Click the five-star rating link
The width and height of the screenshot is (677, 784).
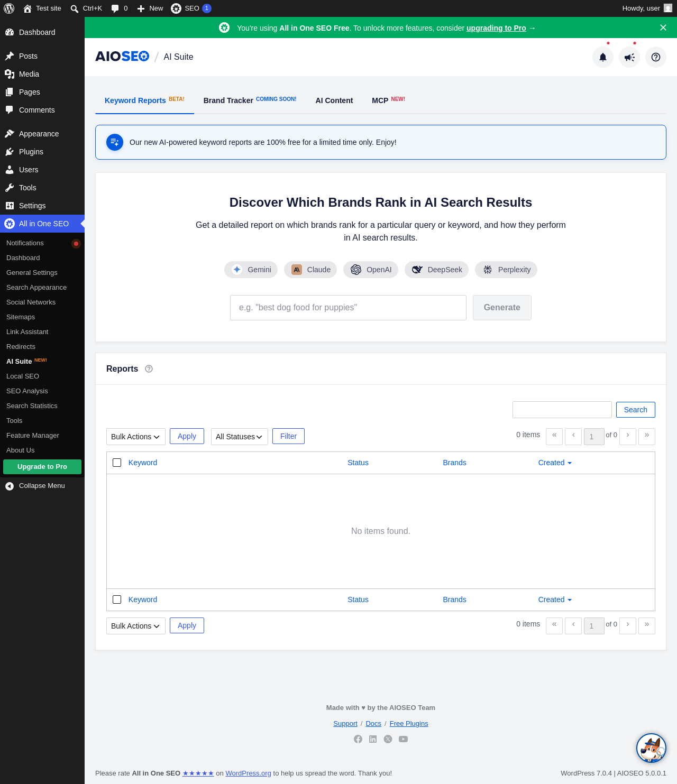pos(198,773)
